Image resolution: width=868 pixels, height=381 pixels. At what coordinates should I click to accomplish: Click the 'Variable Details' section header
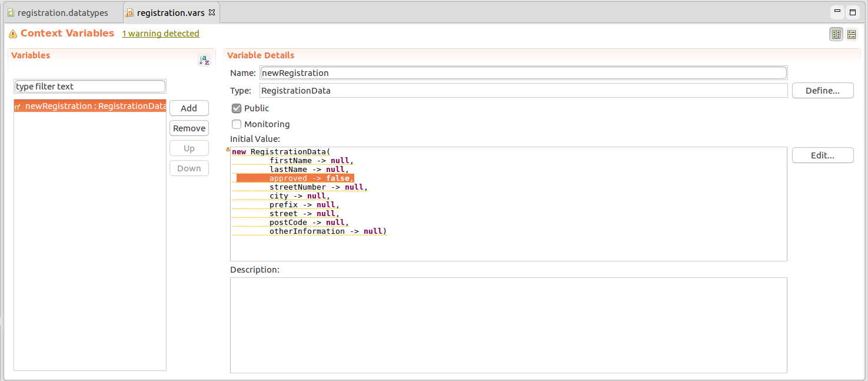coord(261,55)
